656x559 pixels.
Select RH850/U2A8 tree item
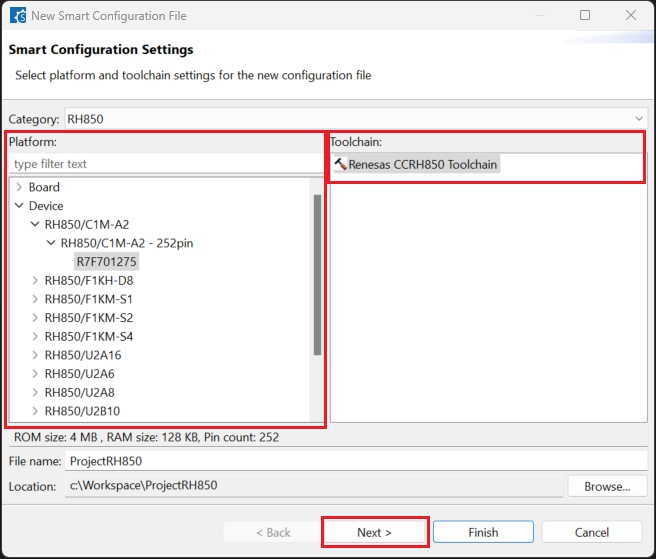click(79, 392)
